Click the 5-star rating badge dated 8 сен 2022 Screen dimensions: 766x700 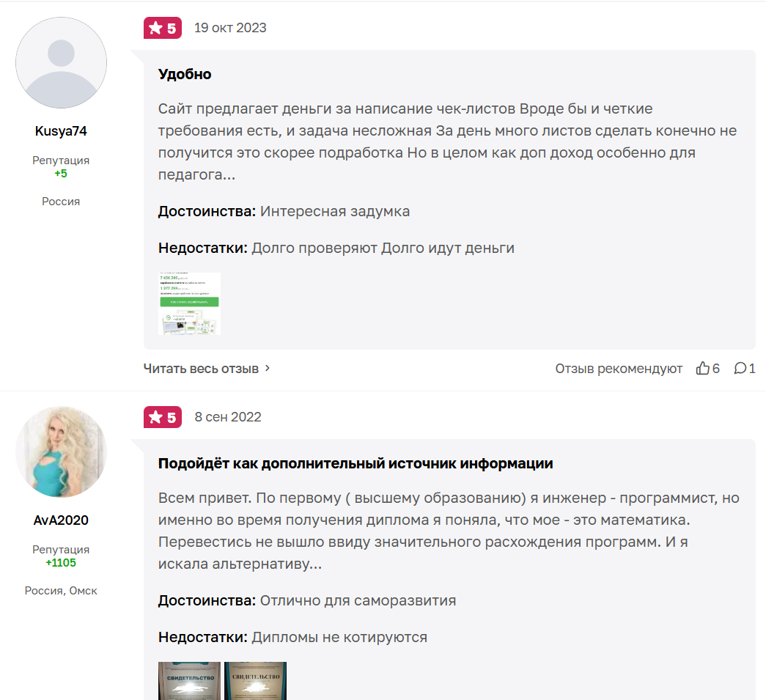(x=163, y=417)
